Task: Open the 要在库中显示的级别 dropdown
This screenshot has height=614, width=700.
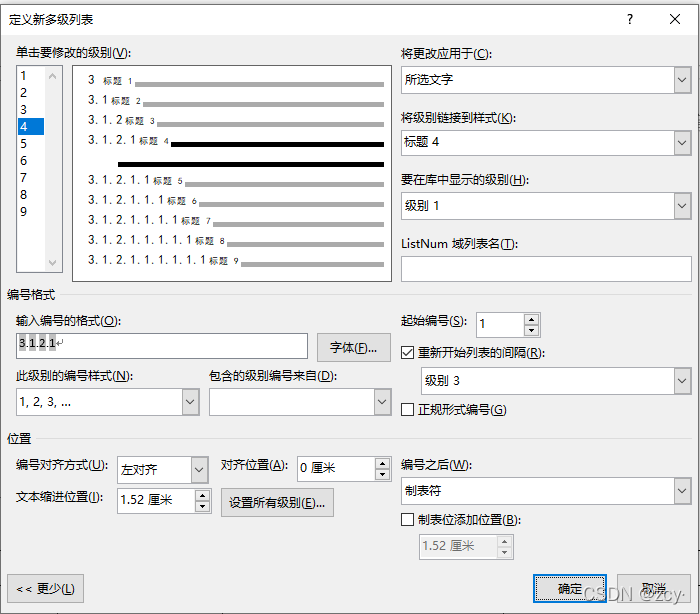Action: click(682, 206)
